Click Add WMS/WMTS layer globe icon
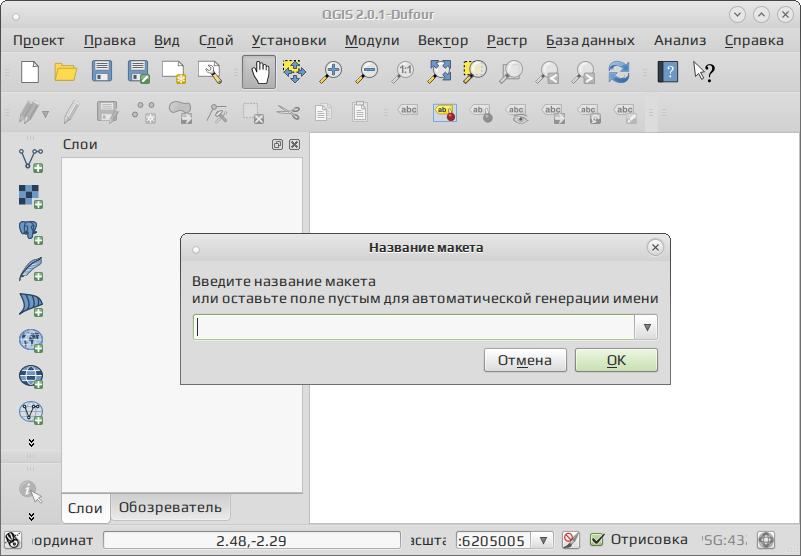The height and width of the screenshot is (556, 801). 31,341
